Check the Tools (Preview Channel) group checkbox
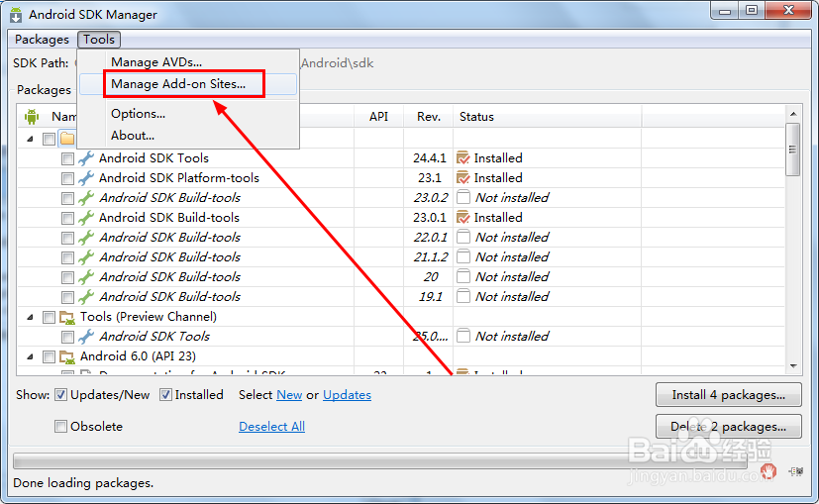 pyautogui.click(x=49, y=317)
